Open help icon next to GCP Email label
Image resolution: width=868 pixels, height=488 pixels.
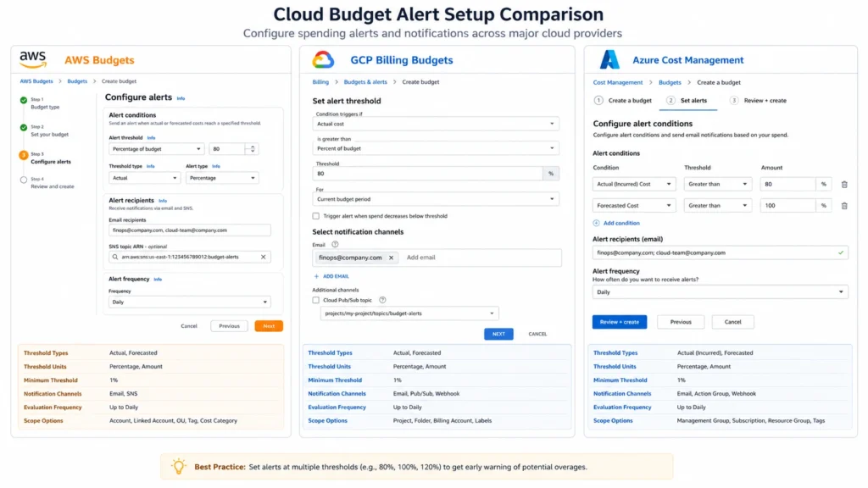pos(335,244)
